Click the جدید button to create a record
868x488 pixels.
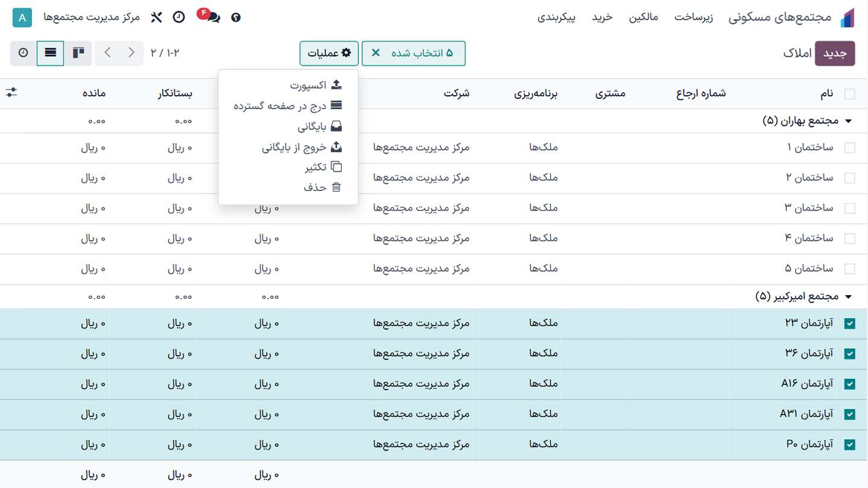[834, 53]
